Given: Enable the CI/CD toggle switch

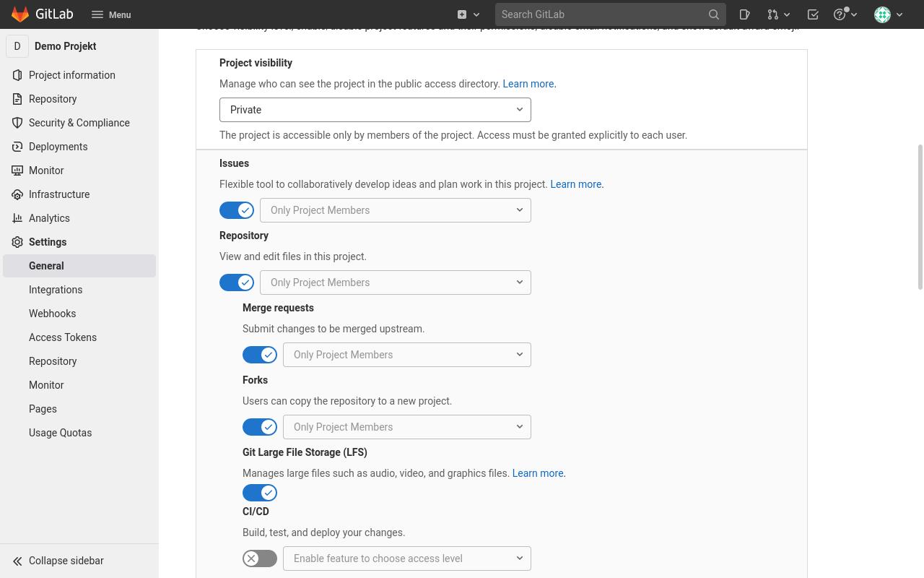Looking at the screenshot, I should click(x=260, y=558).
